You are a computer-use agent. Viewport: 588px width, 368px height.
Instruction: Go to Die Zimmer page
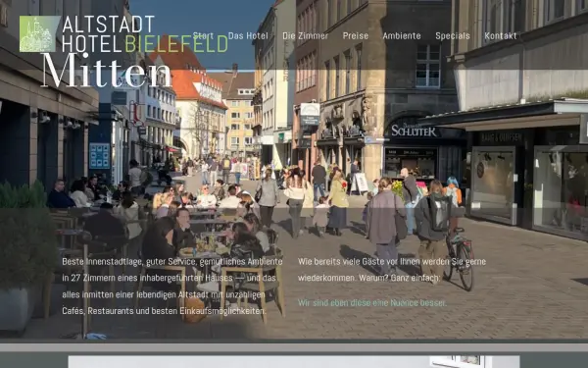pos(305,36)
